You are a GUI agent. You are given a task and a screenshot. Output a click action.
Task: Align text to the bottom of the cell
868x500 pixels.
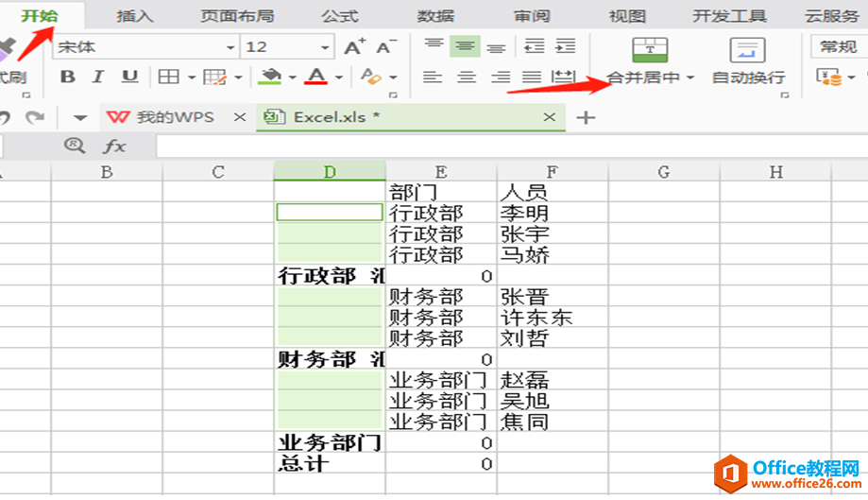[496, 49]
